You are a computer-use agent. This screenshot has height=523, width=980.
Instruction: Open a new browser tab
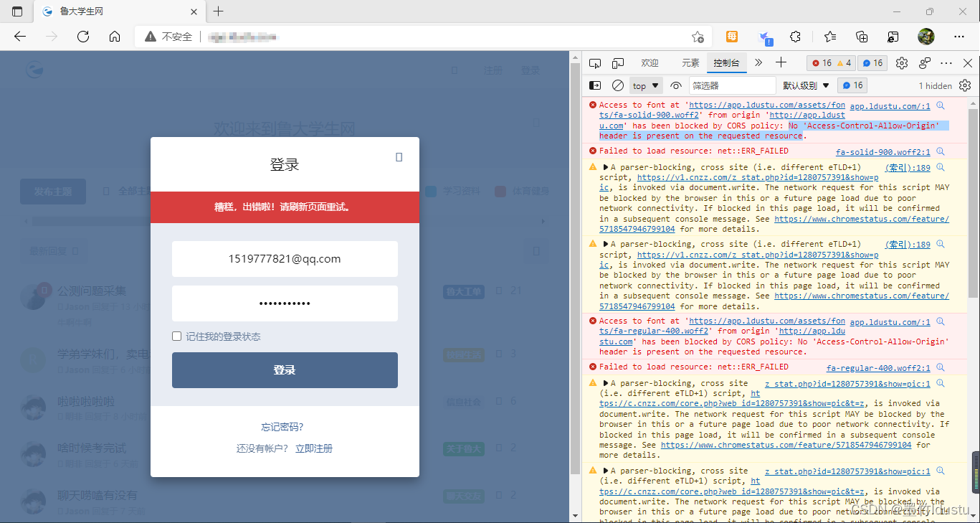(219, 11)
